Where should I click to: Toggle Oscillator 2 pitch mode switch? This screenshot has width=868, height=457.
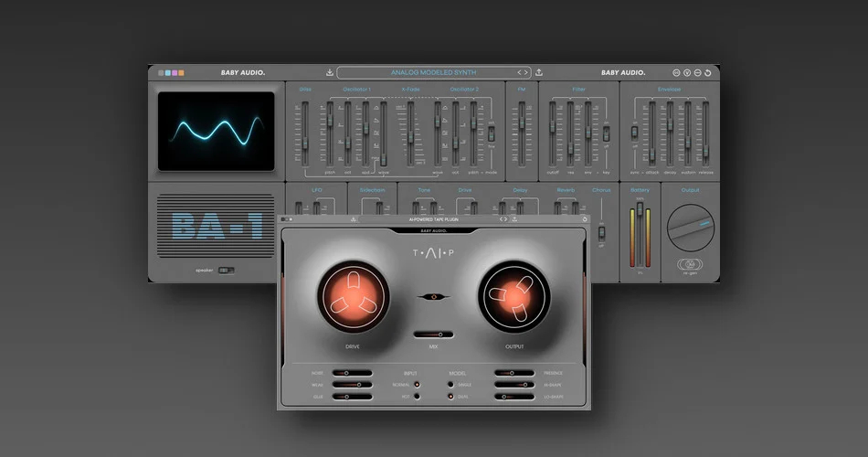[491, 134]
